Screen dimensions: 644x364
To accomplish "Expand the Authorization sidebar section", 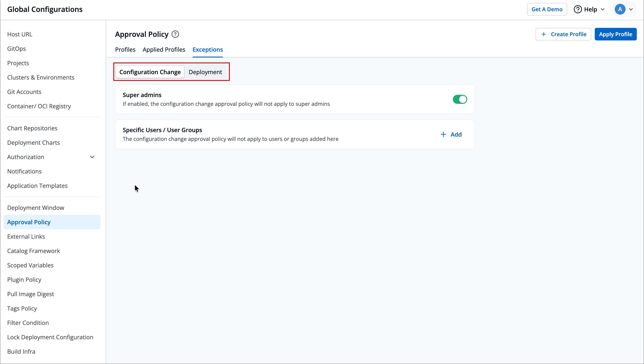I will pyautogui.click(x=92, y=157).
